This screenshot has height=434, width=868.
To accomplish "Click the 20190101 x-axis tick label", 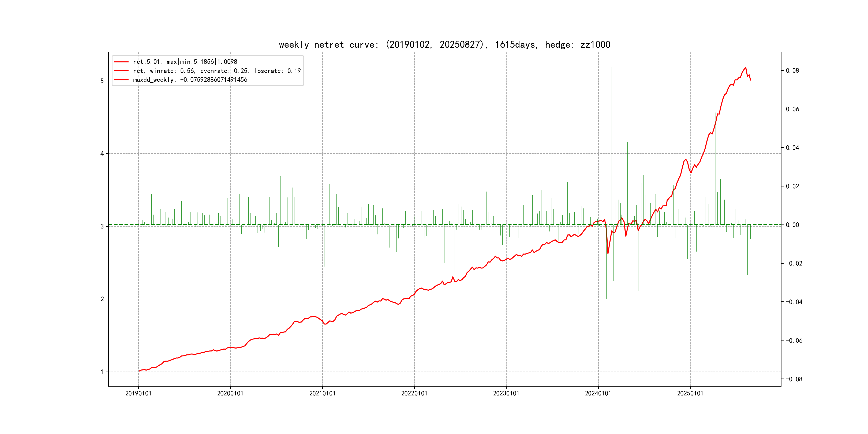I will coord(138,393).
